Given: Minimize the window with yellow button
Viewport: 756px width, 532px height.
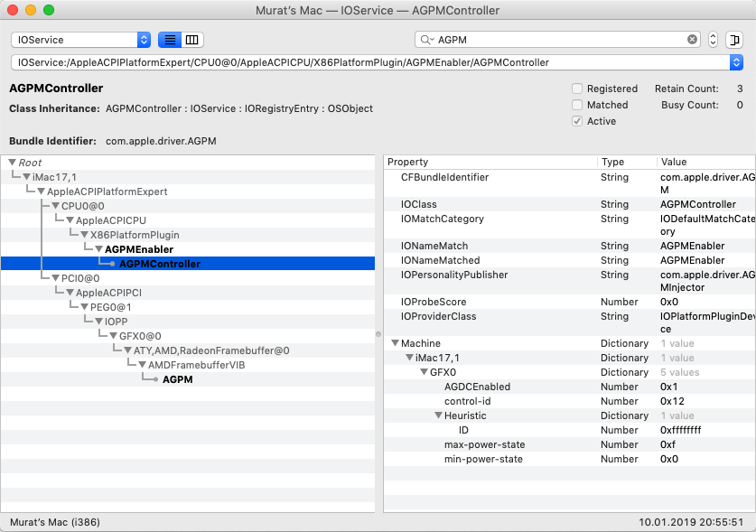Looking at the screenshot, I should click(x=31, y=10).
